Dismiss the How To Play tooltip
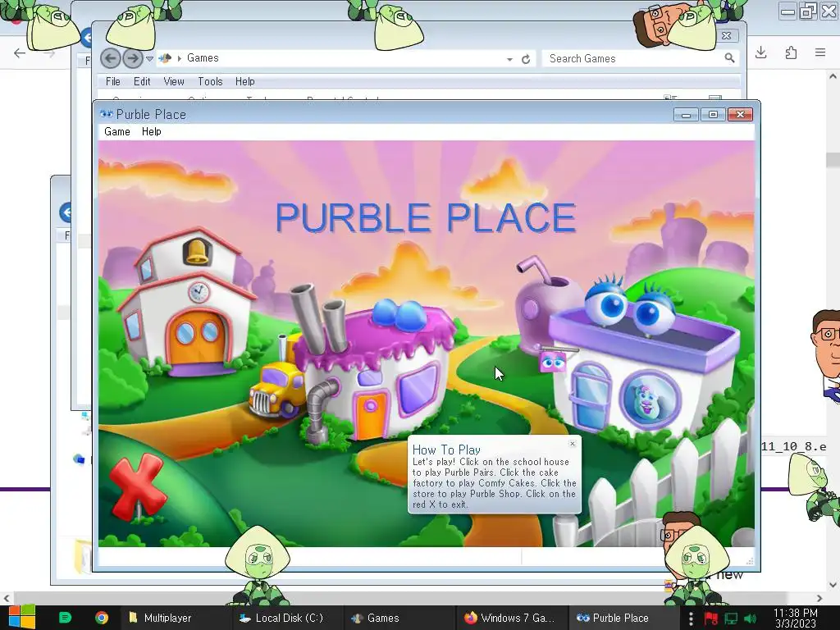The image size is (840, 630). point(572,444)
